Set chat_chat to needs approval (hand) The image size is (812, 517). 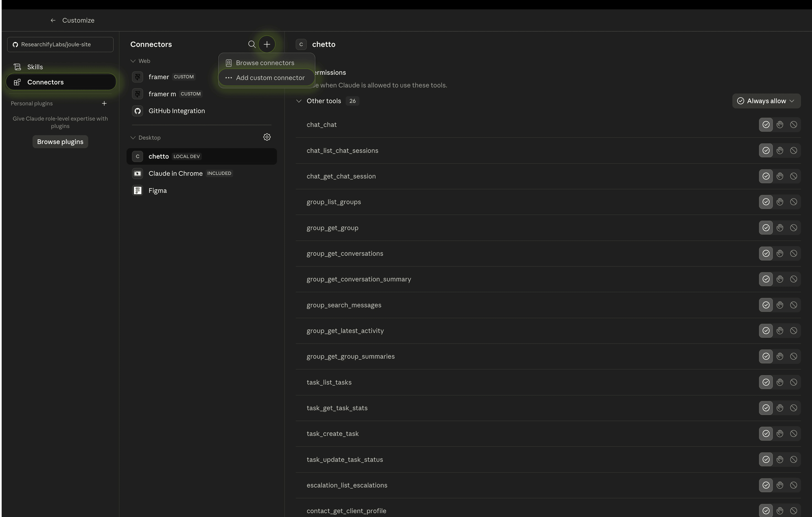780,125
